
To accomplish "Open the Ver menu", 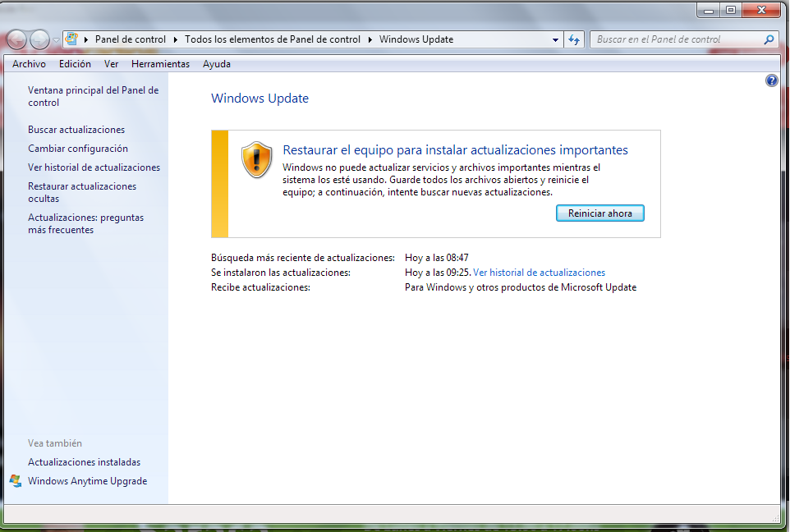I will (x=112, y=64).
